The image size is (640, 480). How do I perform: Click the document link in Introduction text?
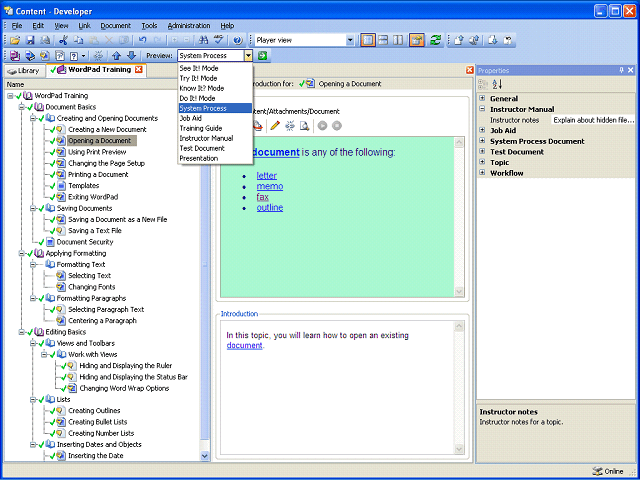click(x=244, y=345)
